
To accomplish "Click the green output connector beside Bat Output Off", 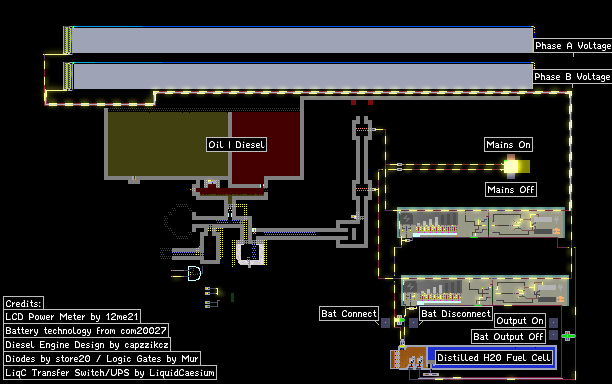I will pyautogui.click(x=568, y=336).
